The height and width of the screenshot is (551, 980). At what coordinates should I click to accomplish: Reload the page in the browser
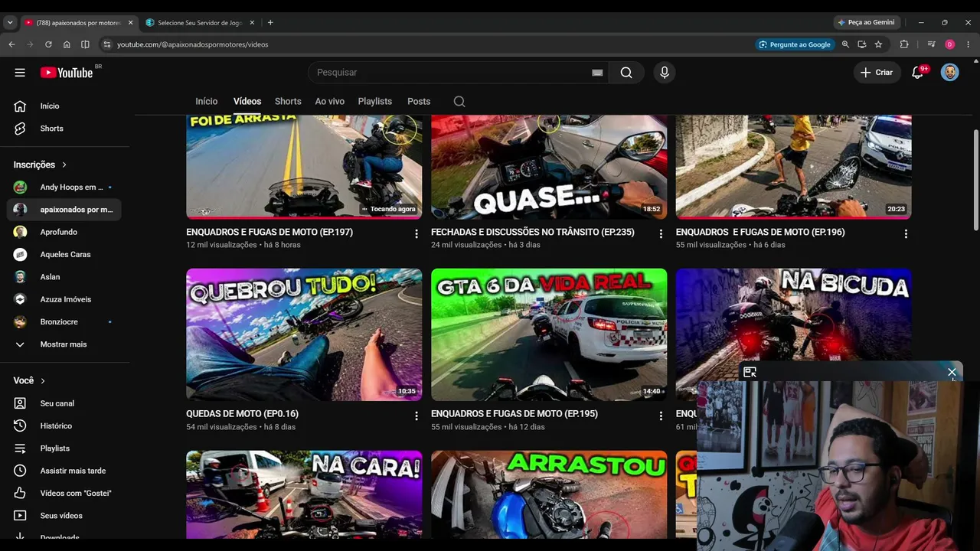48,44
